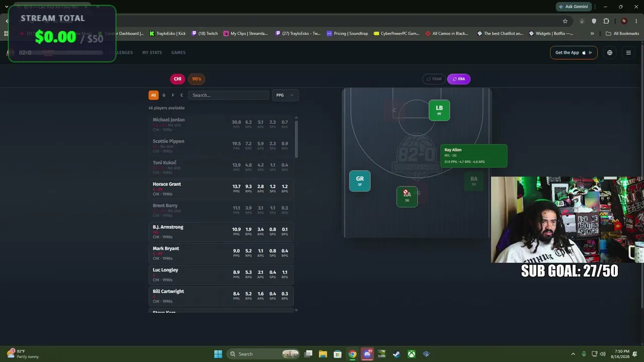644x362 pixels.
Task: Open the weather widget showing 92°F
Action: (23, 354)
